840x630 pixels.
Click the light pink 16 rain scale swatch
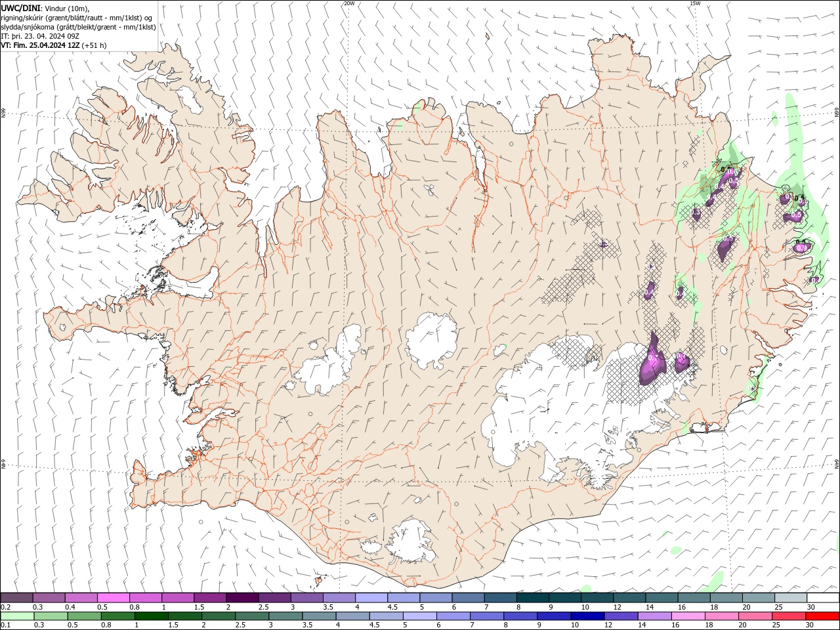point(688,616)
